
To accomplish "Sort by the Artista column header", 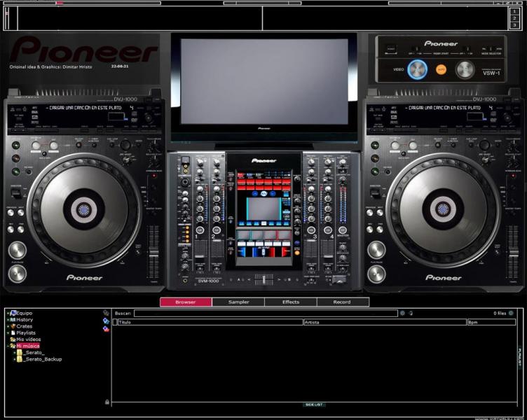I will click(x=385, y=322).
